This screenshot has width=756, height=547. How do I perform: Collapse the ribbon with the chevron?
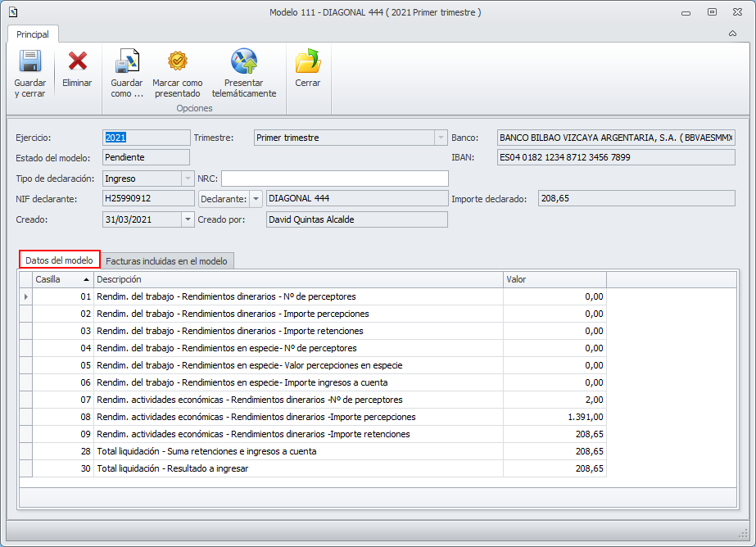(732, 34)
